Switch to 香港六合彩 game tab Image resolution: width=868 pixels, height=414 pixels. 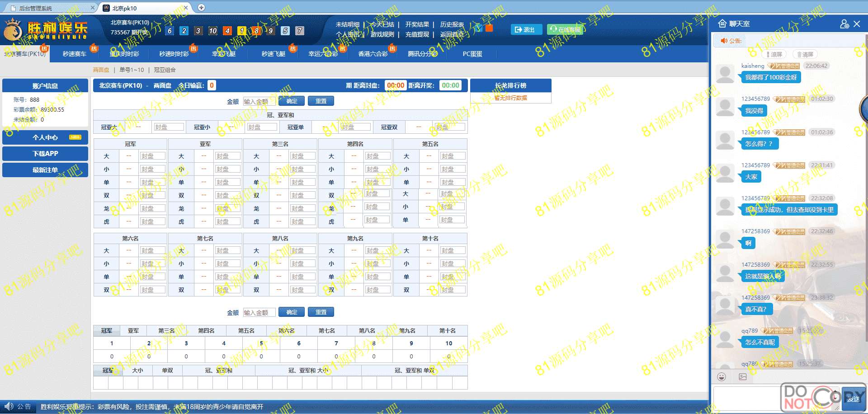(x=373, y=54)
